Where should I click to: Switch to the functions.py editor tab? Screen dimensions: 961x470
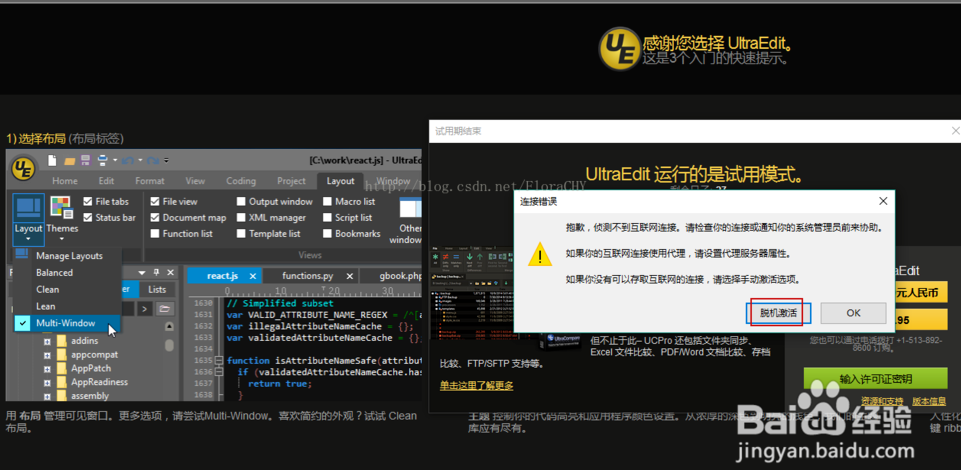(x=309, y=276)
